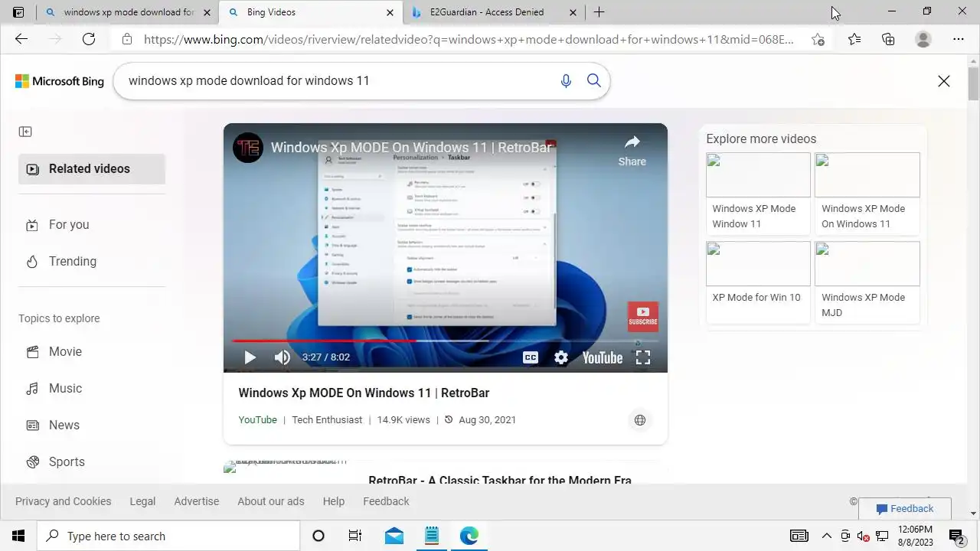Open RetroBar Classic Taskbar video title
The width and height of the screenshot is (980, 551).
500,480
